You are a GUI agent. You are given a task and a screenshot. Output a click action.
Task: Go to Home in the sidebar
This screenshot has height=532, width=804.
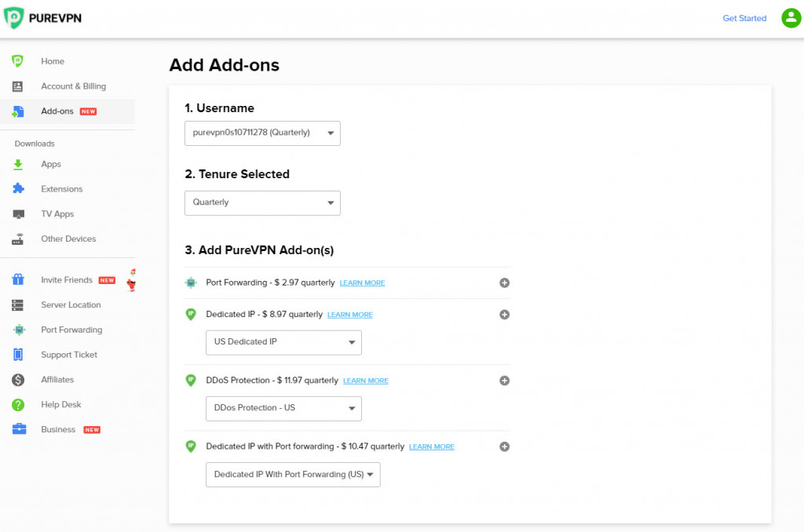tap(53, 61)
